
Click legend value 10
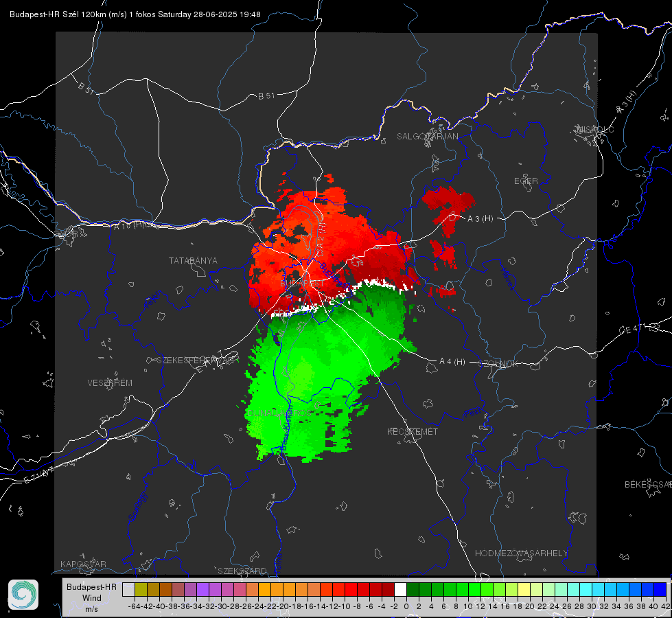468,606
